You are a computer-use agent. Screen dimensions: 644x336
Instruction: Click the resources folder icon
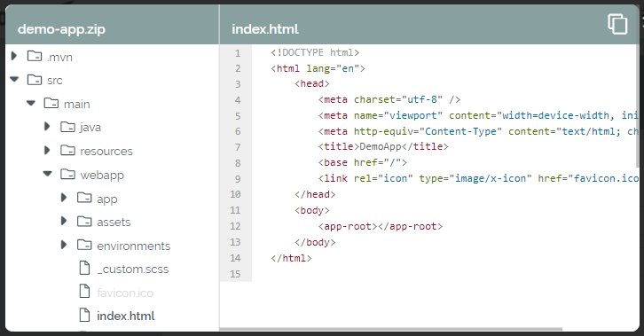pyautogui.click(x=67, y=151)
